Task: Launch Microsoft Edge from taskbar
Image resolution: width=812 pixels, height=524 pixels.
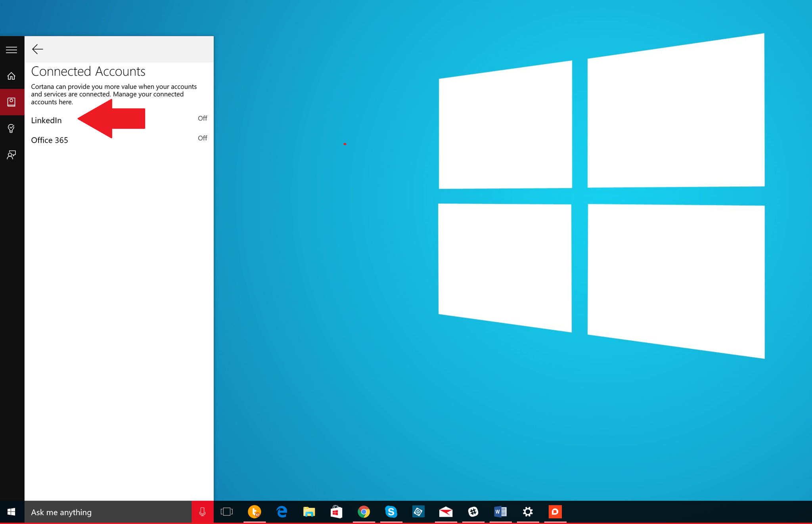Action: [282, 512]
